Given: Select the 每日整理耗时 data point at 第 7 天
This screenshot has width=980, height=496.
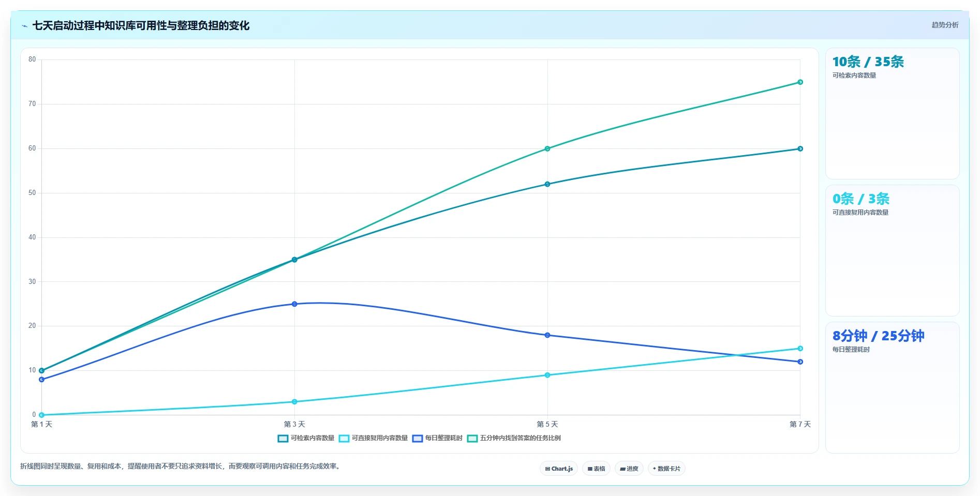Looking at the screenshot, I should click(800, 362).
